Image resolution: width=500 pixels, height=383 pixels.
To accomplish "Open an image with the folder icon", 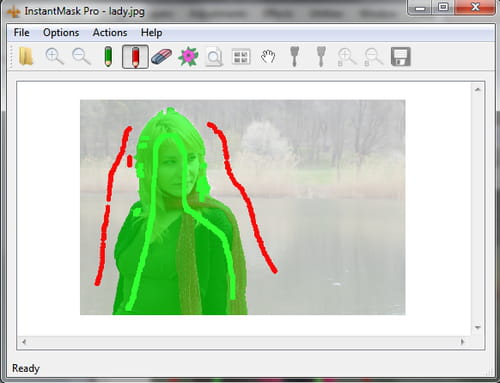I will pos(26,56).
